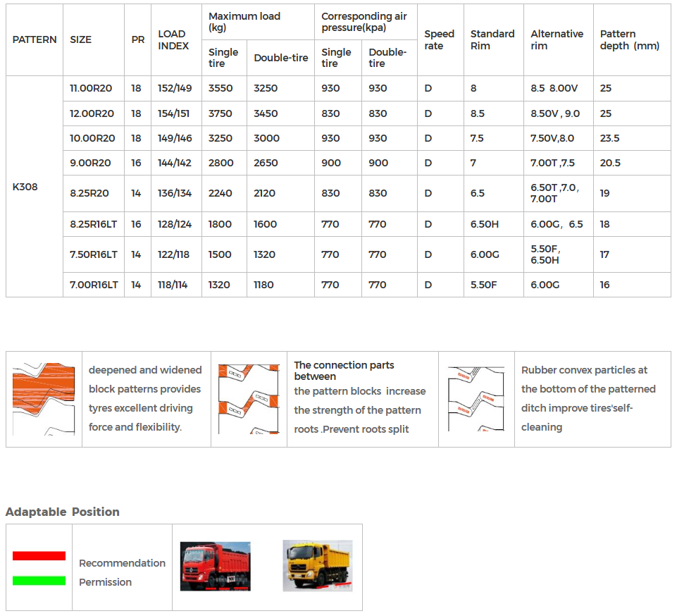Click the orange deepened block pattern diagram
Image resolution: width=677 pixels, height=616 pixels.
44,399
